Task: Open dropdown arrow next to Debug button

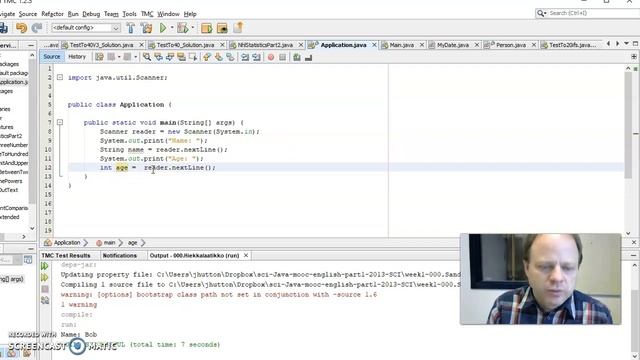Action: [193, 28]
